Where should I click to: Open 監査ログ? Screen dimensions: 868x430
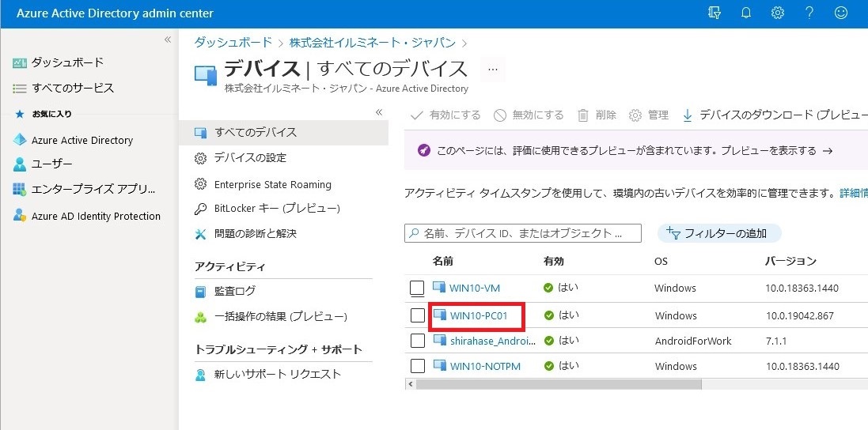tap(235, 291)
